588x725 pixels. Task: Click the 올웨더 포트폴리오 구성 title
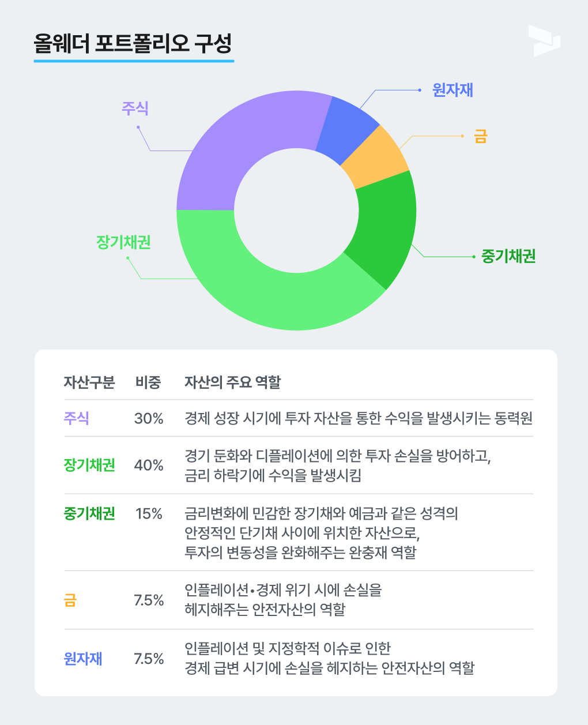click(x=133, y=43)
